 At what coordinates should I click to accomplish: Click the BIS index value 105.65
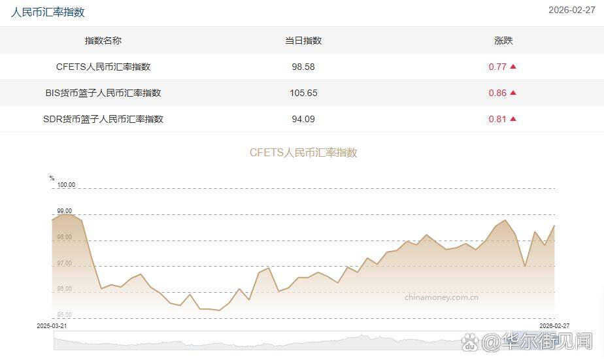point(303,93)
